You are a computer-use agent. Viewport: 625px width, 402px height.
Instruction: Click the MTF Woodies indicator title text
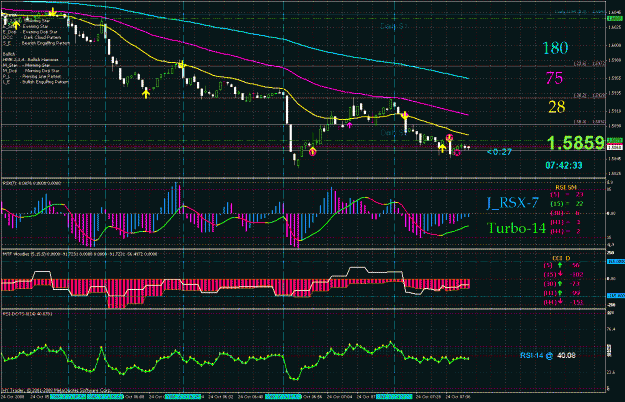pyautogui.click(x=80, y=254)
